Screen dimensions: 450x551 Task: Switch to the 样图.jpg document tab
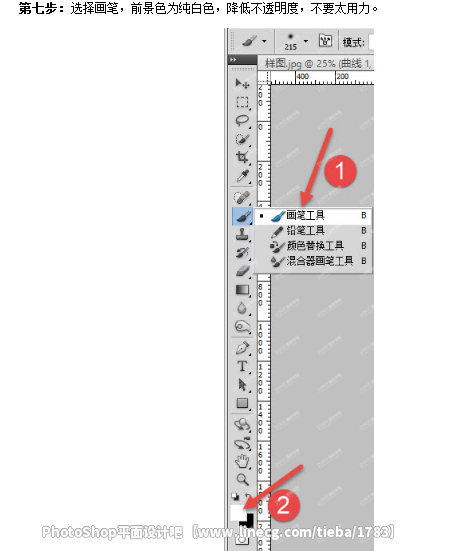pos(318,64)
